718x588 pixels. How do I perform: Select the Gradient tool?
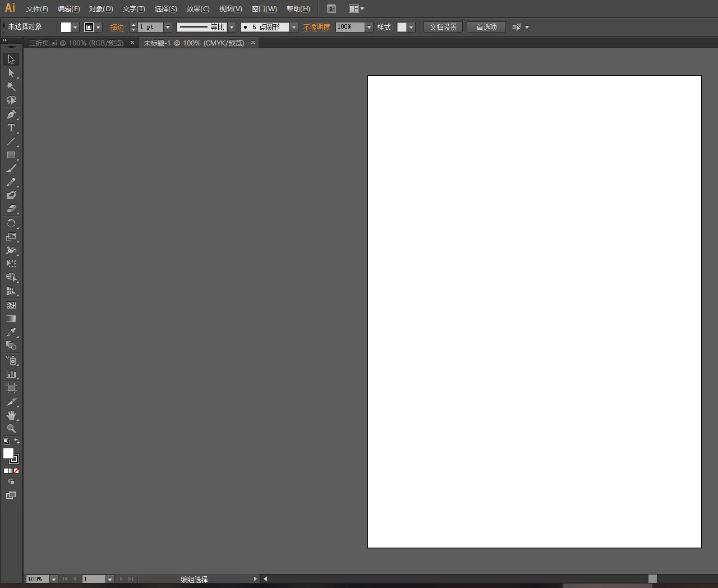point(11,319)
